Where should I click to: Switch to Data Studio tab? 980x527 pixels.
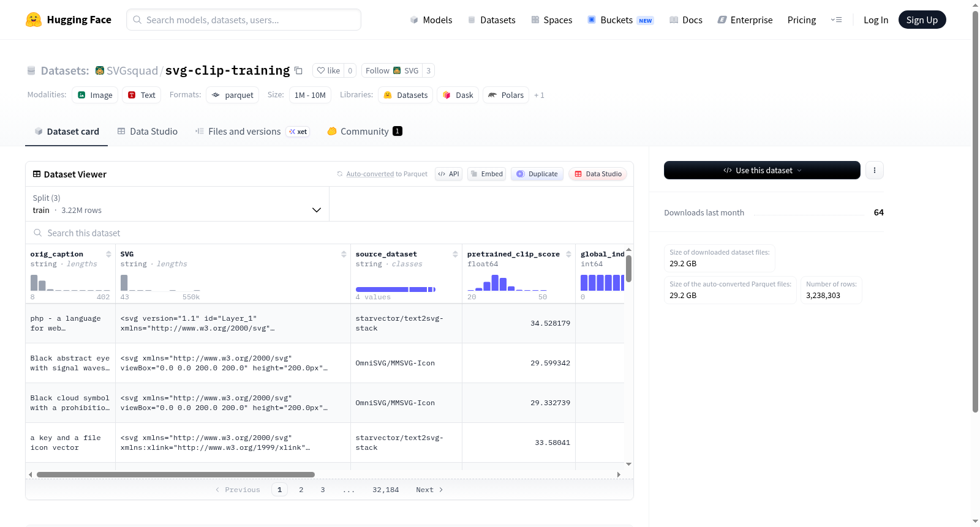coord(148,132)
